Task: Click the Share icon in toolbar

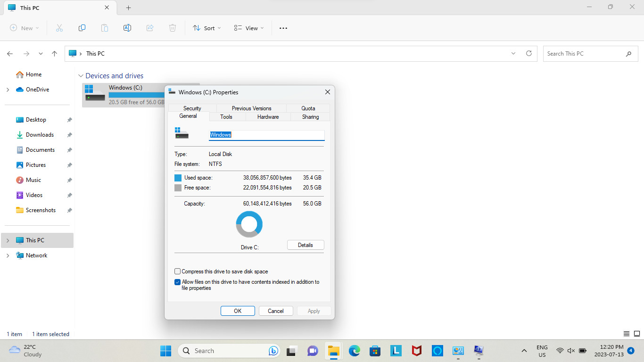Action: tap(150, 28)
